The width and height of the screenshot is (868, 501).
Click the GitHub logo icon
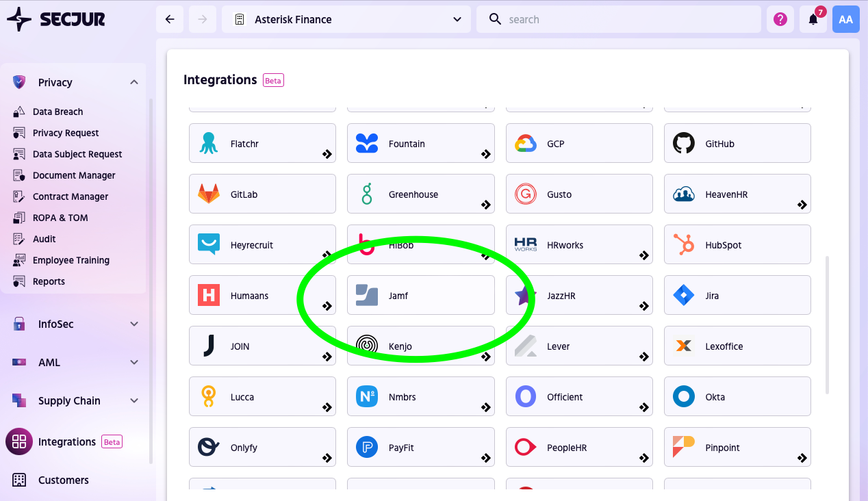pos(684,144)
